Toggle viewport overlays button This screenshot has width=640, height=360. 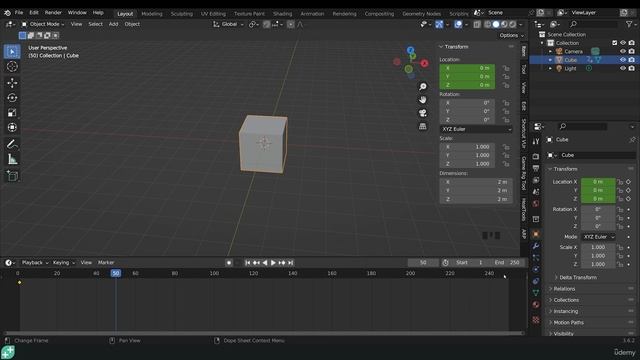tap(458, 24)
